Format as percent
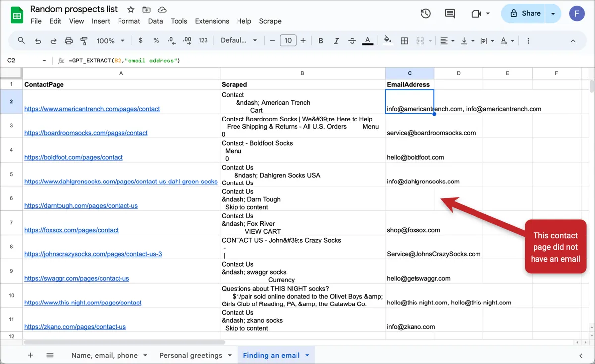Screen dimensions: 595x364 coord(156,41)
